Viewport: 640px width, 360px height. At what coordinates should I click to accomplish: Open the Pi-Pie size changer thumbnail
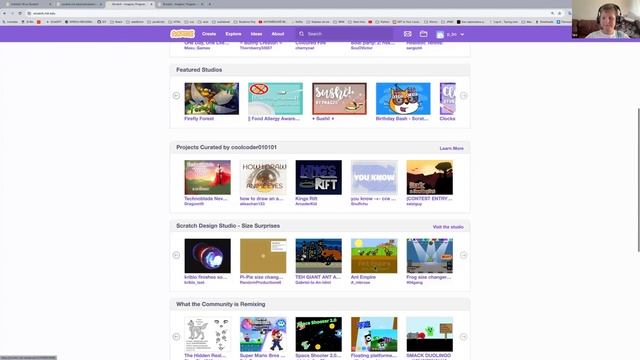pyautogui.click(x=263, y=256)
